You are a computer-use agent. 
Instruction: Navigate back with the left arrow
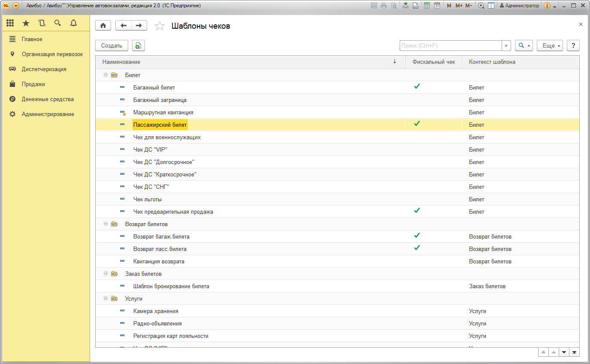click(124, 26)
